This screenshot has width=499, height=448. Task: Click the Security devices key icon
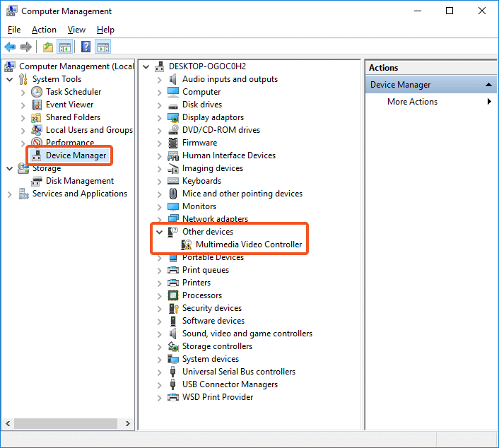(173, 308)
